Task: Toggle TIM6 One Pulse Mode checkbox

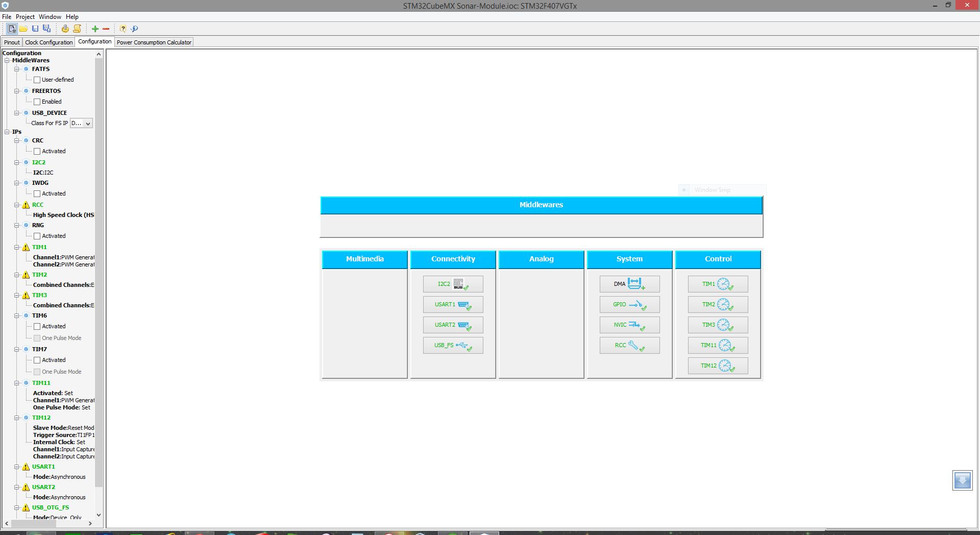Action: (x=37, y=338)
